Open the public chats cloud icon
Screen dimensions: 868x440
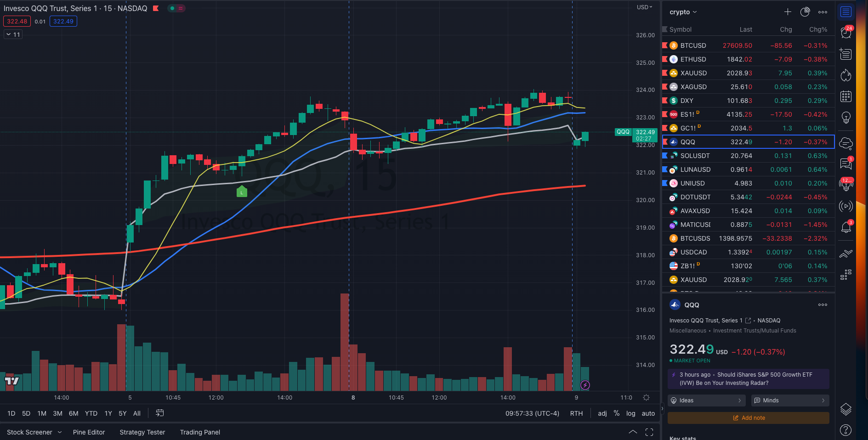846,143
